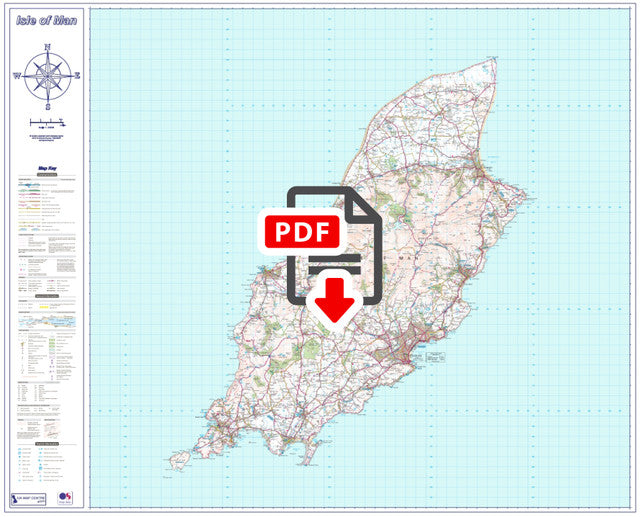Image resolution: width=640 pixels, height=517 pixels.
Task: Click the map scale bar
Action: (x=47, y=123)
